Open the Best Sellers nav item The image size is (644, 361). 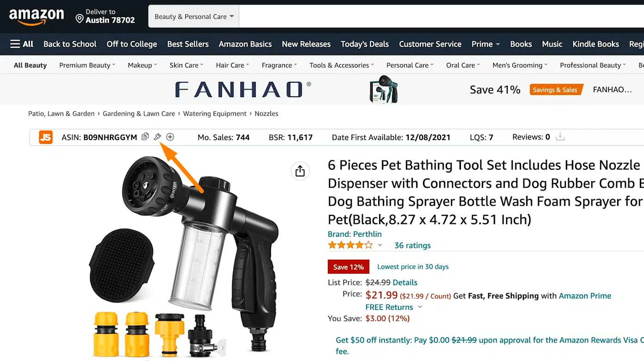[188, 44]
